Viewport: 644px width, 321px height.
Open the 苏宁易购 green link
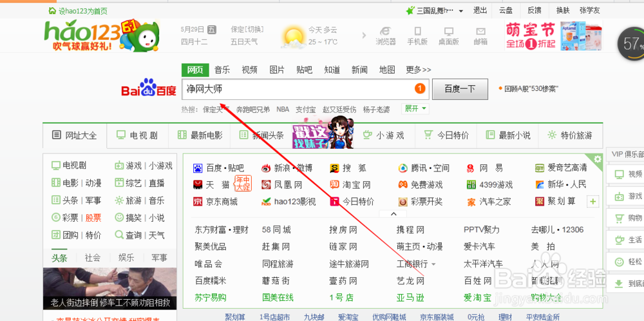211,297
